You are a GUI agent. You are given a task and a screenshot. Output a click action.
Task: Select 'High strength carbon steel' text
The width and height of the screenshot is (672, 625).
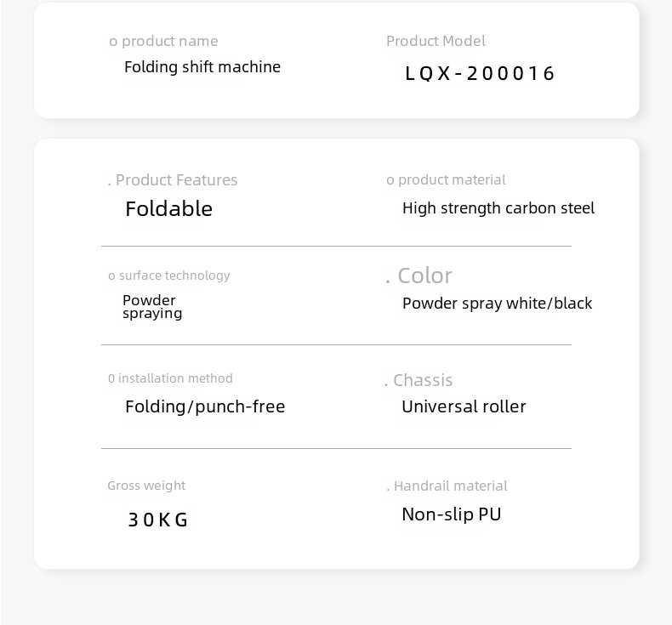[x=498, y=208]
